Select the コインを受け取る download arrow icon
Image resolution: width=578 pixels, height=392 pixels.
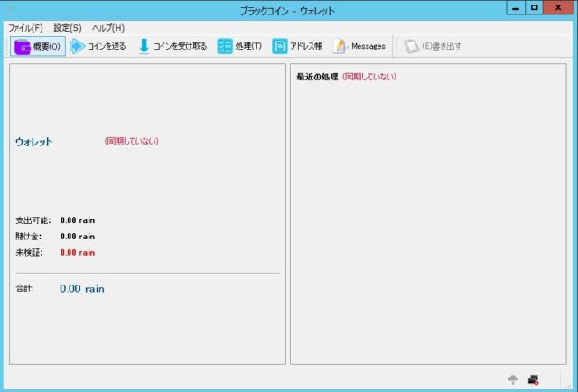[144, 46]
